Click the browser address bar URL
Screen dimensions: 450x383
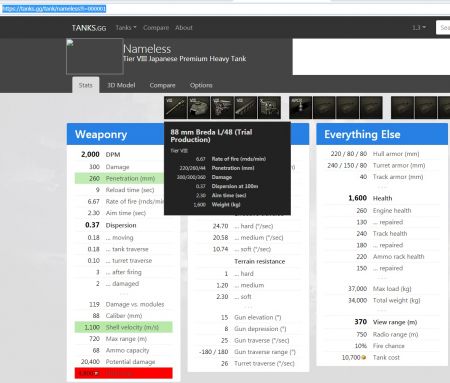pyautogui.click(x=54, y=9)
